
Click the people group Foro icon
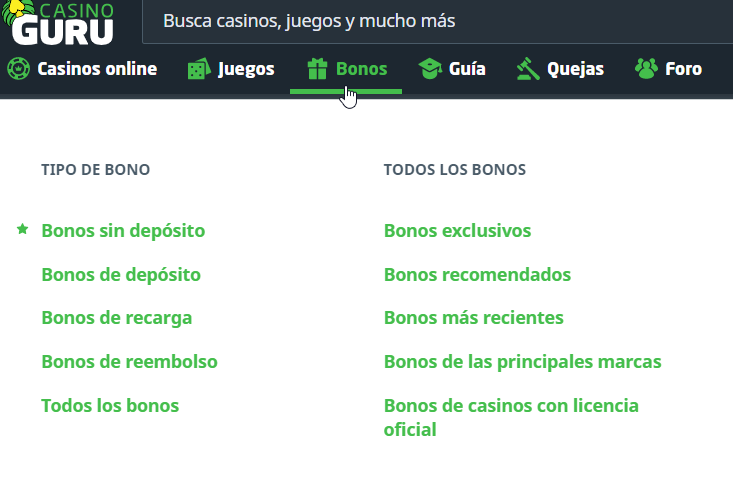click(646, 69)
